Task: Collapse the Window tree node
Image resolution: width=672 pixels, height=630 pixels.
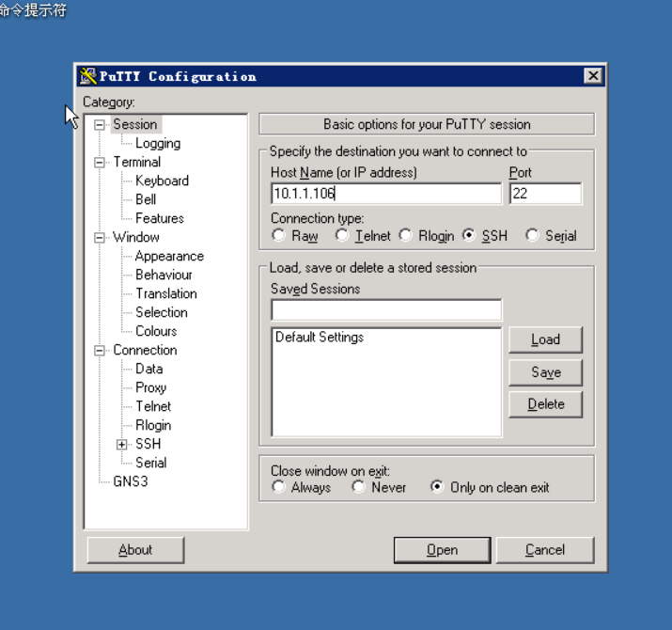Action: click(x=100, y=238)
